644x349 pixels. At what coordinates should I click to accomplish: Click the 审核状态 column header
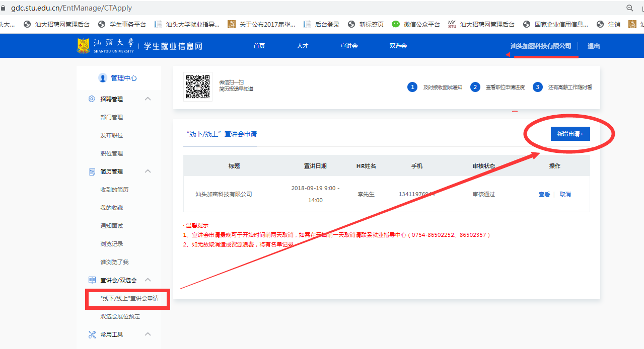[484, 166]
